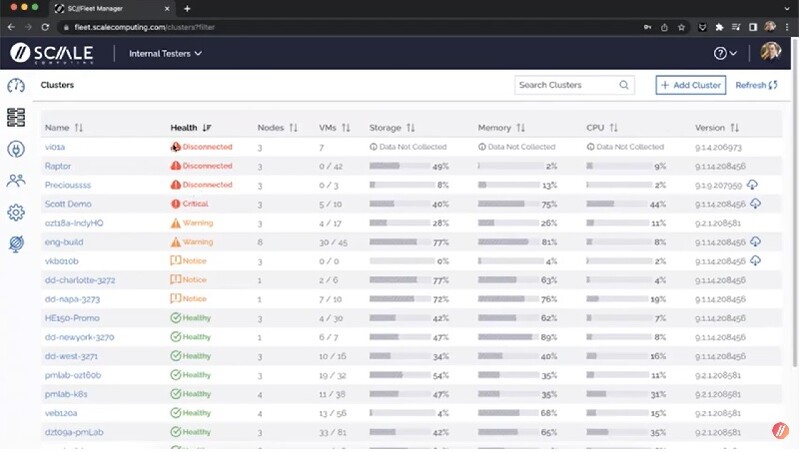Click the update cloud icon for Scott Demo

(756, 204)
